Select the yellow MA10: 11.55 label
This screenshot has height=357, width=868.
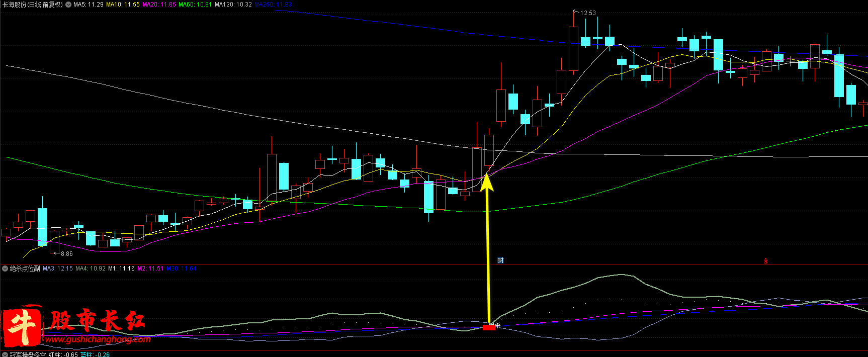(x=123, y=5)
